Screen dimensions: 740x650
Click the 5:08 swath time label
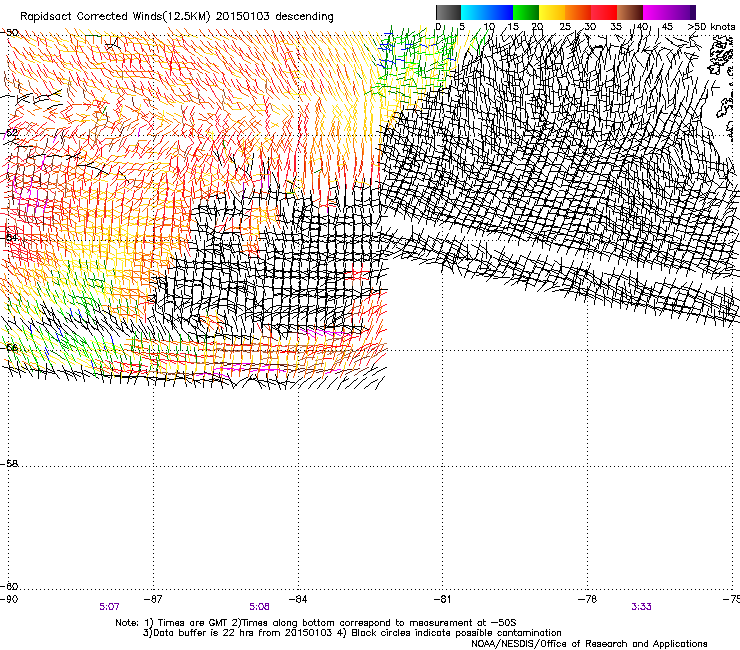pyautogui.click(x=259, y=607)
